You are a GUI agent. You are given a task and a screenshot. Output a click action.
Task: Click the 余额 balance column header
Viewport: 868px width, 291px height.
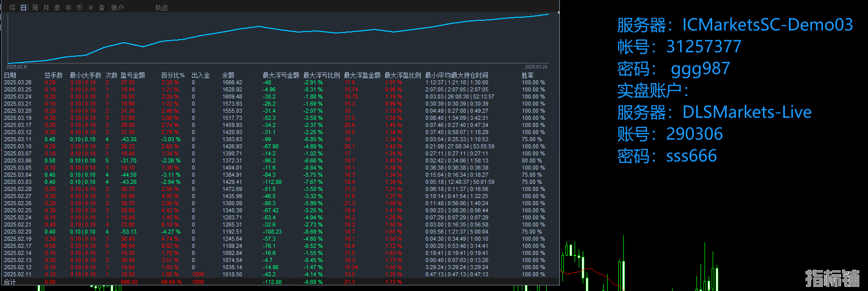[x=228, y=75]
